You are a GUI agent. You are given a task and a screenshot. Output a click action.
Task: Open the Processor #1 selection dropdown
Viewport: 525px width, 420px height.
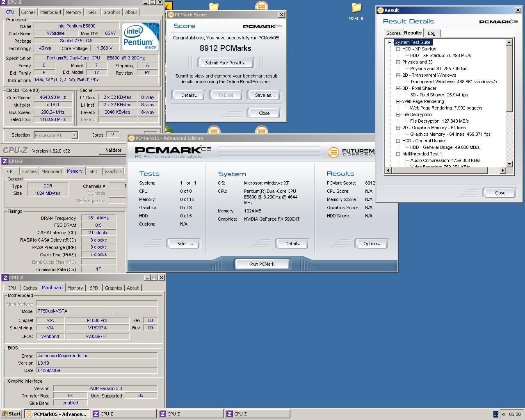point(74,135)
